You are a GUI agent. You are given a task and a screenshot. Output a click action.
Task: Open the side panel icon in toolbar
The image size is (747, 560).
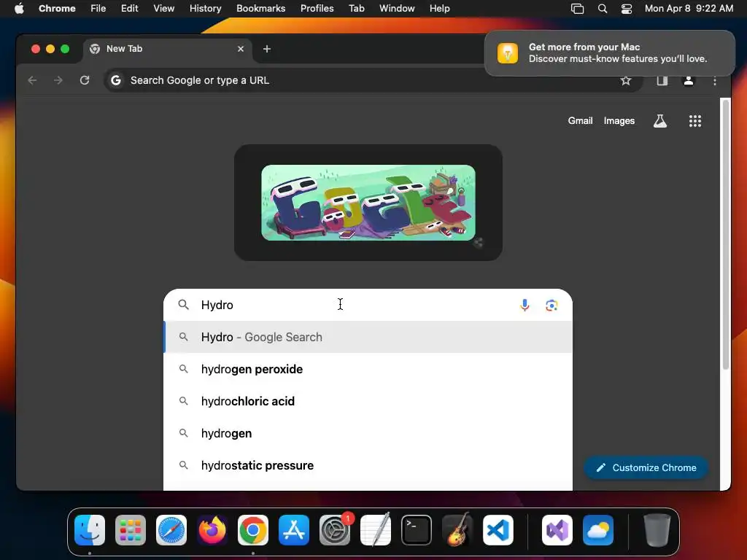point(662,80)
